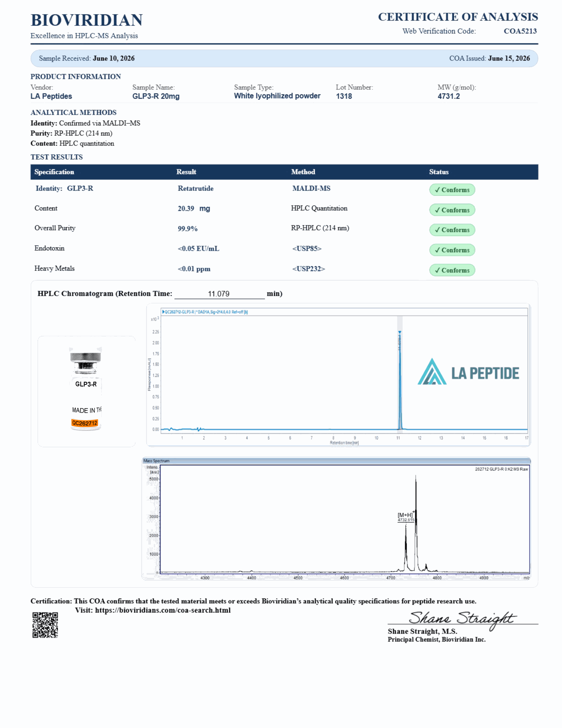
Task: Click the TEST RESULTS section heading
Action: [x=57, y=157]
